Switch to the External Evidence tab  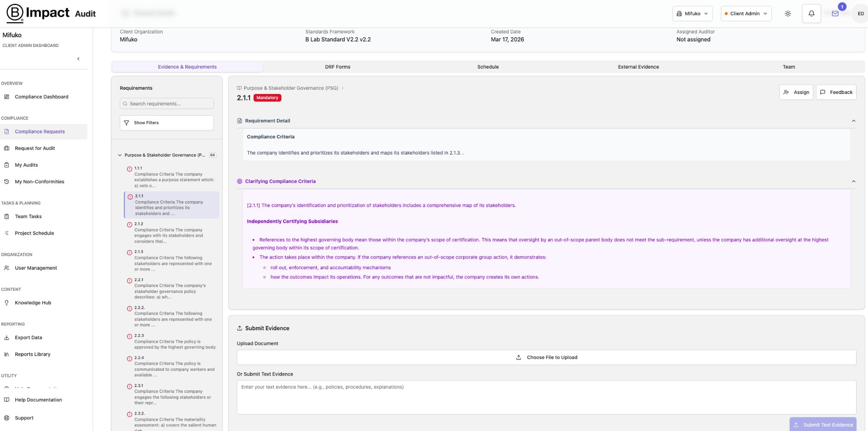point(638,67)
